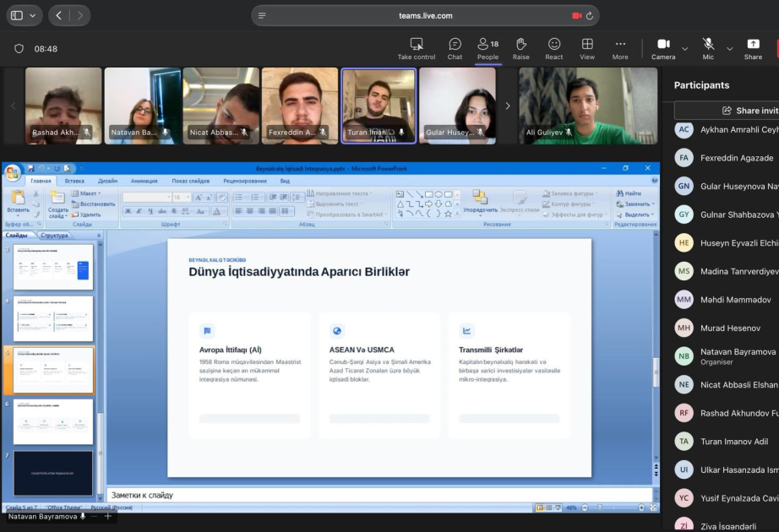Click the browser sidebar toggle icon
The width and height of the screenshot is (779, 532).
click(x=17, y=15)
